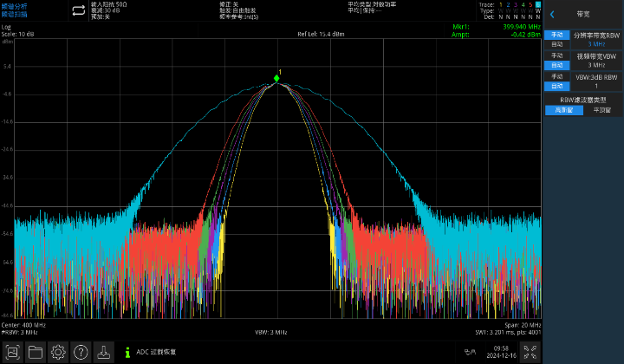Click the sweep mode loop icon
The width and height of the screenshot is (624, 364).
(x=78, y=10)
